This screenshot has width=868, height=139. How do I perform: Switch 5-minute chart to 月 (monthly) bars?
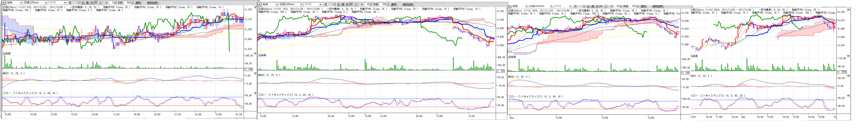click(x=92, y=3)
